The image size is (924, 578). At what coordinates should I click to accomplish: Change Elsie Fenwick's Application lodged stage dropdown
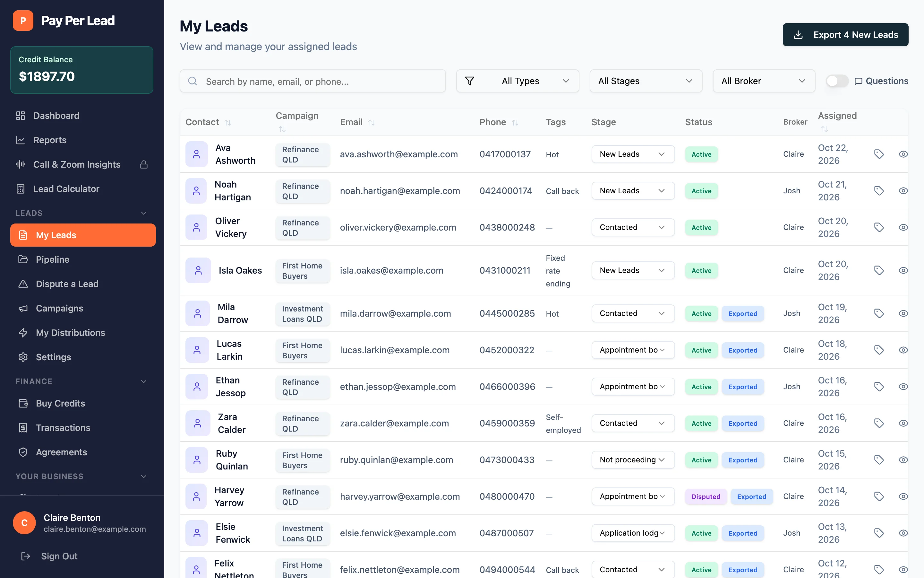click(x=633, y=533)
